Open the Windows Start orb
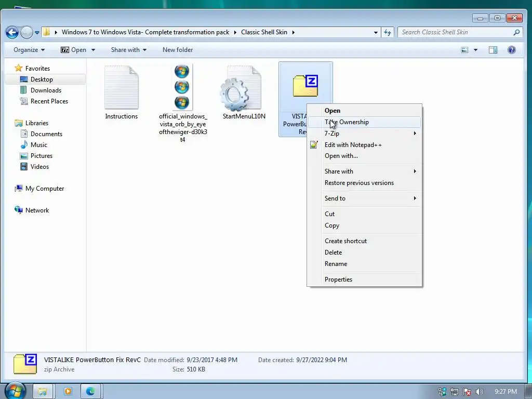532x399 pixels. [15, 391]
